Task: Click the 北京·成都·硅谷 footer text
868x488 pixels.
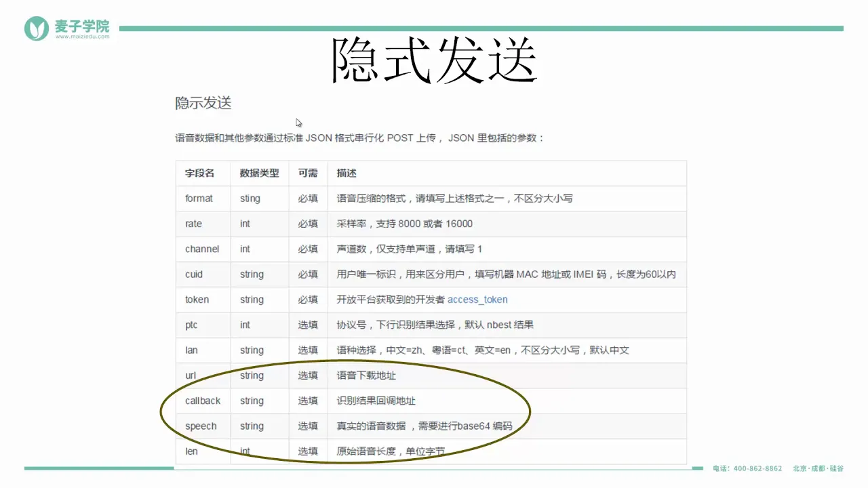Action: (818, 468)
